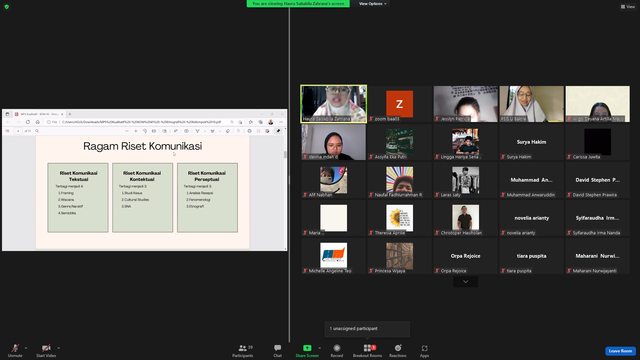Select Jesslyn Patricia's video tile

[x=465, y=104]
